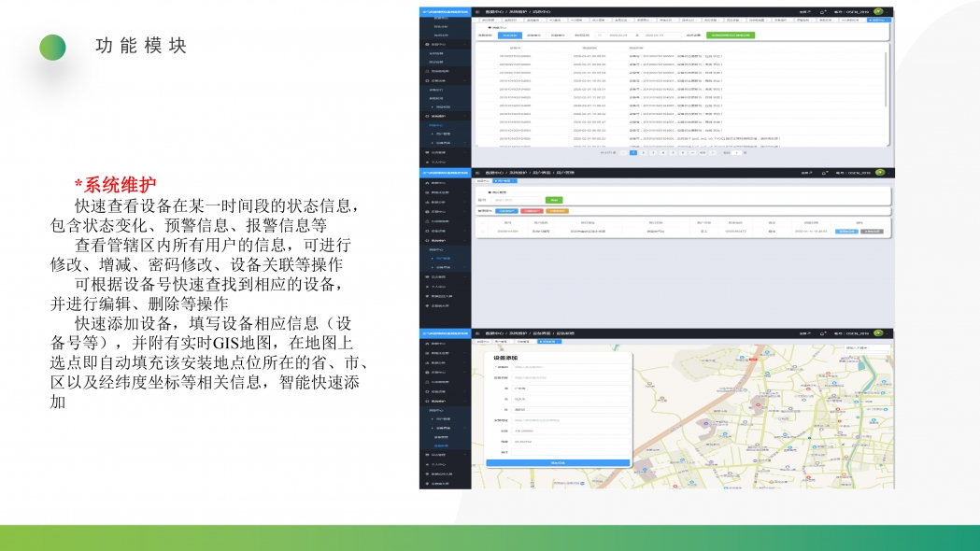Click bell icon in device-add screenshot header

[823, 332]
